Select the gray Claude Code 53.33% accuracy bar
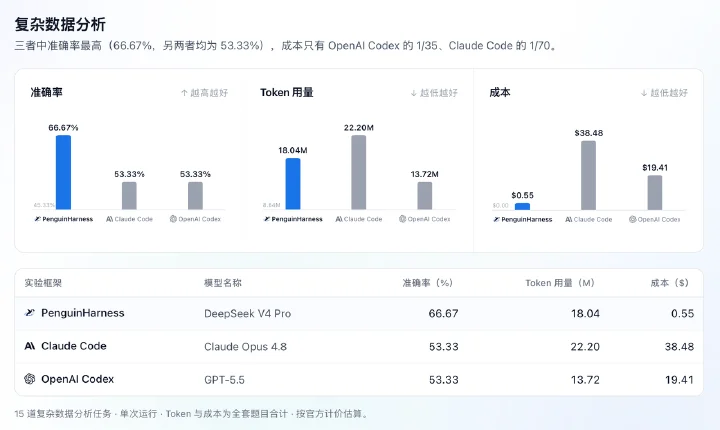This screenshot has height=430, width=720. (x=129, y=196)
